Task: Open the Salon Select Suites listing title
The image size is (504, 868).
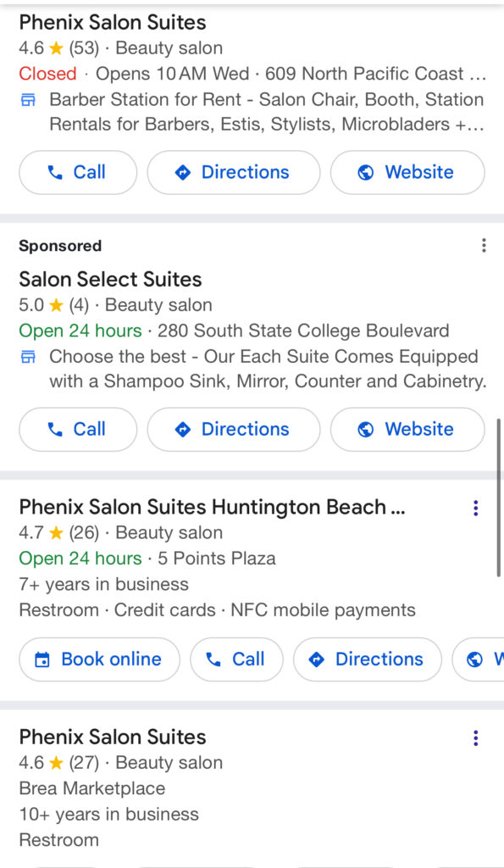Action: pyautogui.click(x=110, y=279)
